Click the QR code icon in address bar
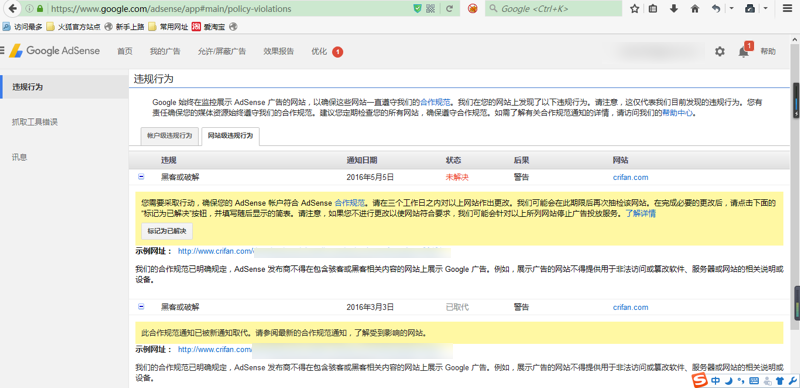The height and width of the screenshot is (388, 800). pos(431,9)
